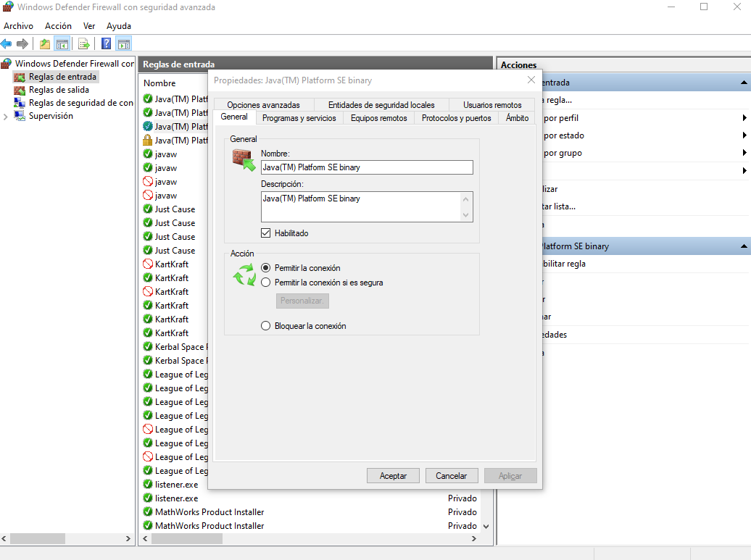Image resolution: width=751 pixels, height=560 pixels.
Task: Collapse the 'Reglas de entrada' actions section
Action: tap(744, 83)
